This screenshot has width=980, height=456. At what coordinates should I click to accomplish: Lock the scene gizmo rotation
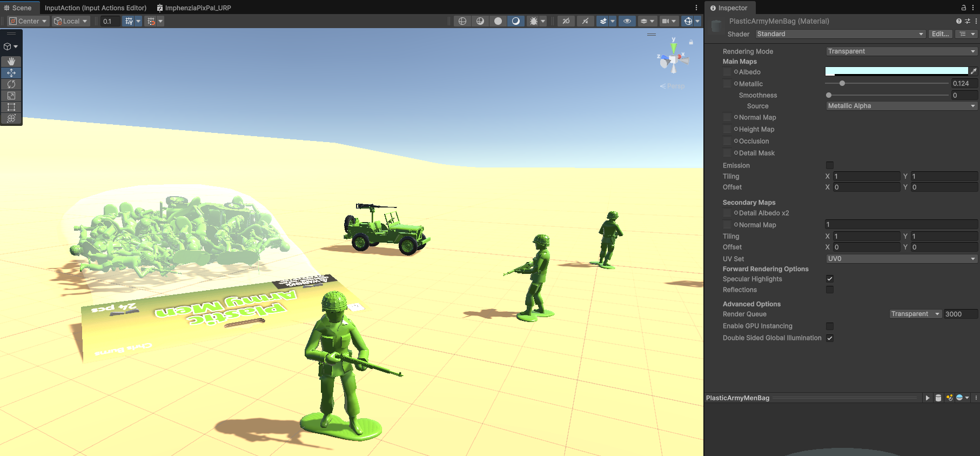tap(691, 42)
